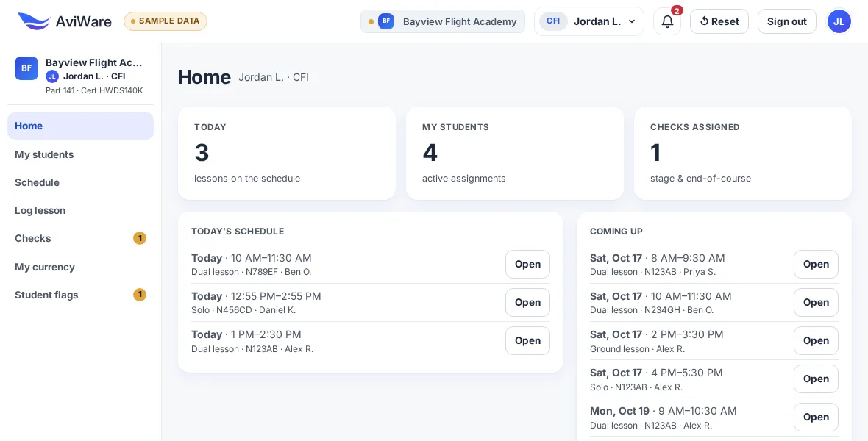The height and width of the screenshot is (441, 868).
Task: Open Daniel K.'s solo flight today
Action: click(x=527, y=302)
